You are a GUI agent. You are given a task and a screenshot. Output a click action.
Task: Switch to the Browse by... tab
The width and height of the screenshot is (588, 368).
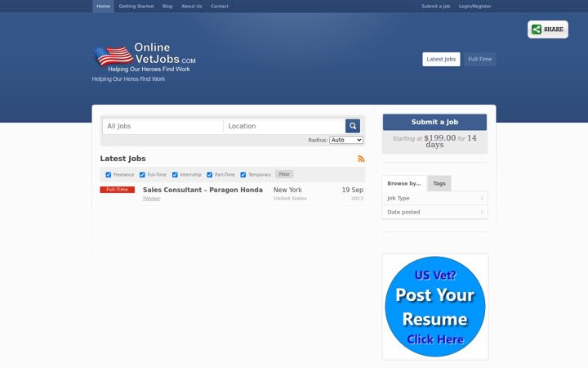click(x=404, y=183)
